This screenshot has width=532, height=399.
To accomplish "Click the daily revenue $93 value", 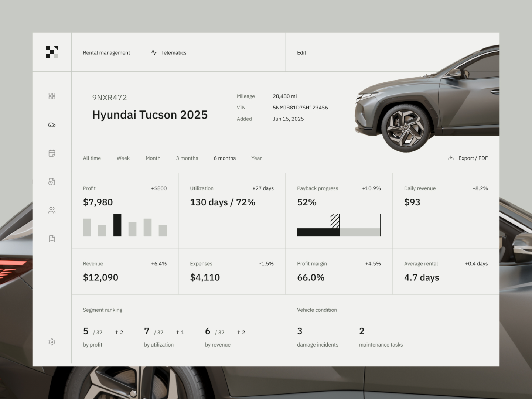I will coord(412,202).
